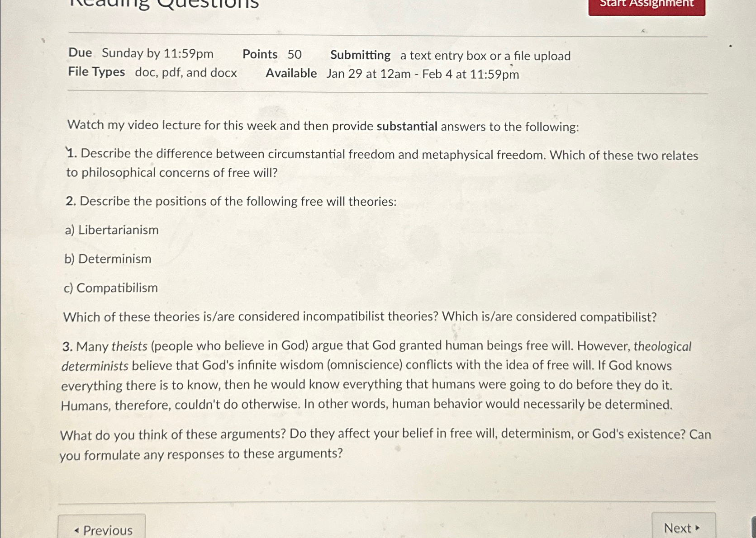Screen dimensions: 756x538
Task: Click the Compatibilism list item
Action: (x=111, y=288)
